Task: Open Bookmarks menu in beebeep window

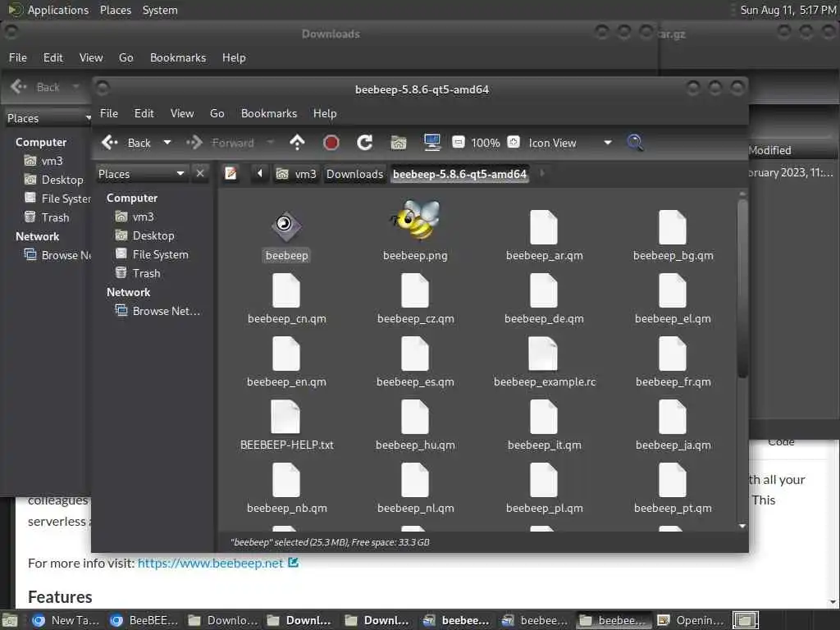Action: (x=269, y=113)
